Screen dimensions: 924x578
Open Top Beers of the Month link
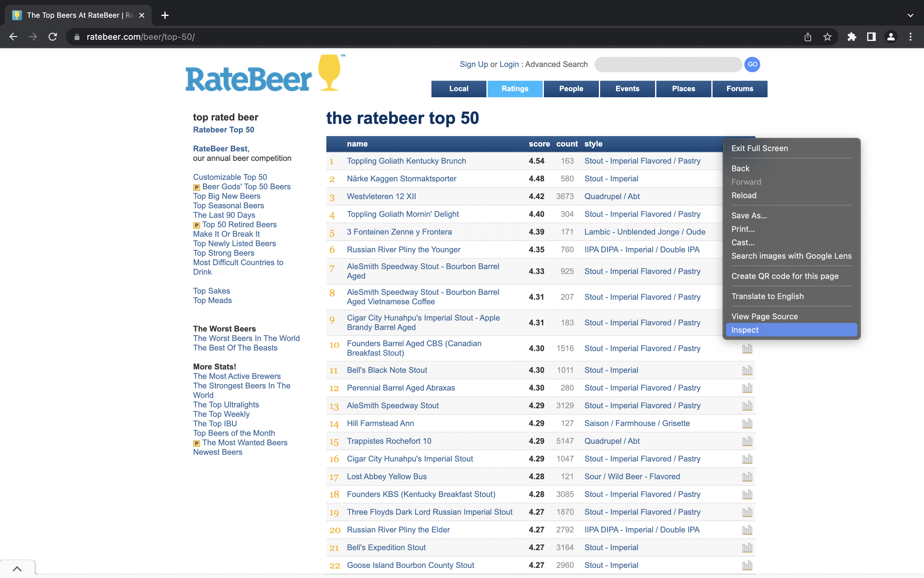pos(234,433)
